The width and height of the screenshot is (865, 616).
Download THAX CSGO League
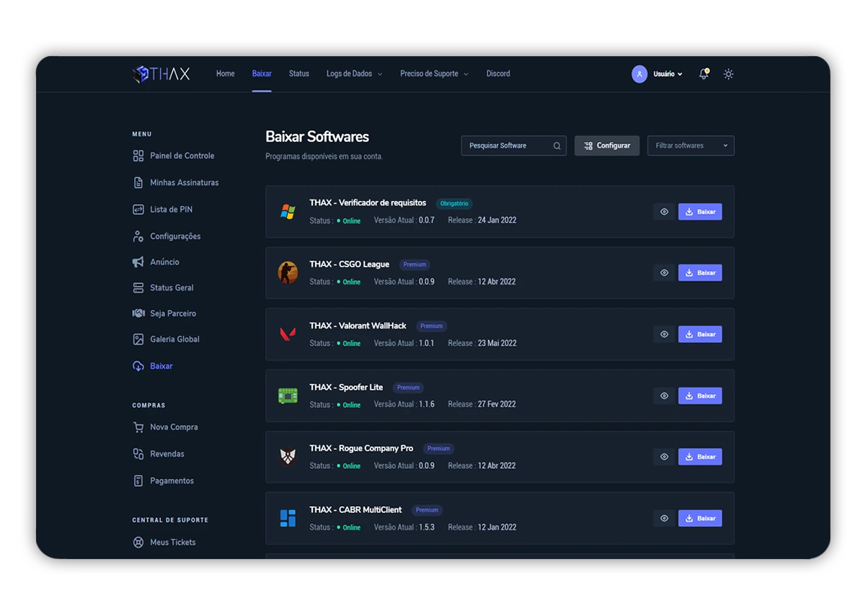[x=700, y=273]
